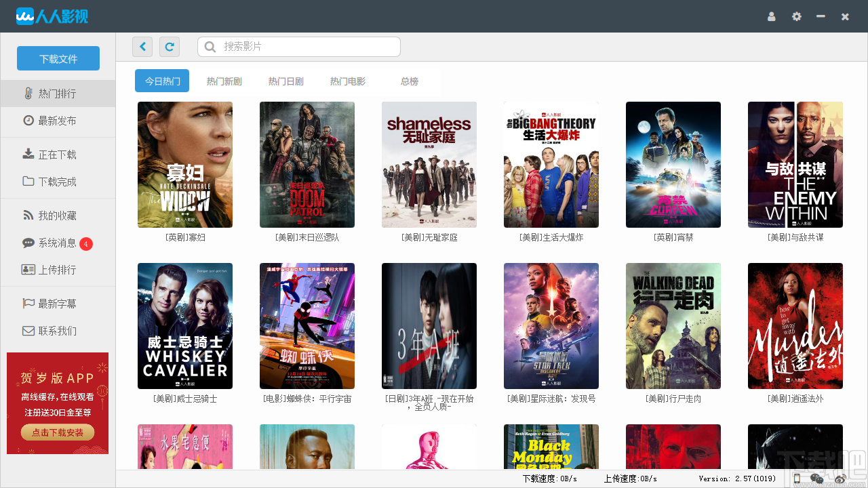This screenshot has height=488, width=868.
Task: Open the Big Bang Theory poster
Action: tap(551, 165)
